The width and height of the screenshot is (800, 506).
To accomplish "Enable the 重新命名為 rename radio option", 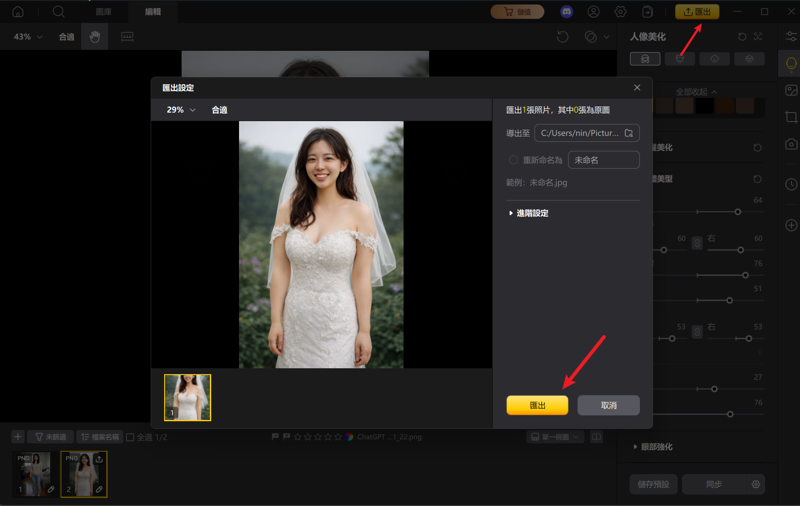I will (513, 160).
